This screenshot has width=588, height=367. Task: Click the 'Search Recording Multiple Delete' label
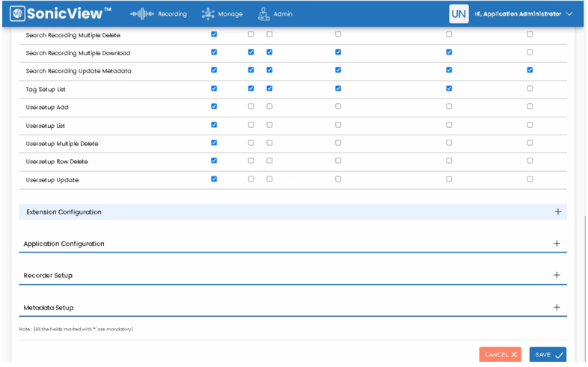point(73,35)
